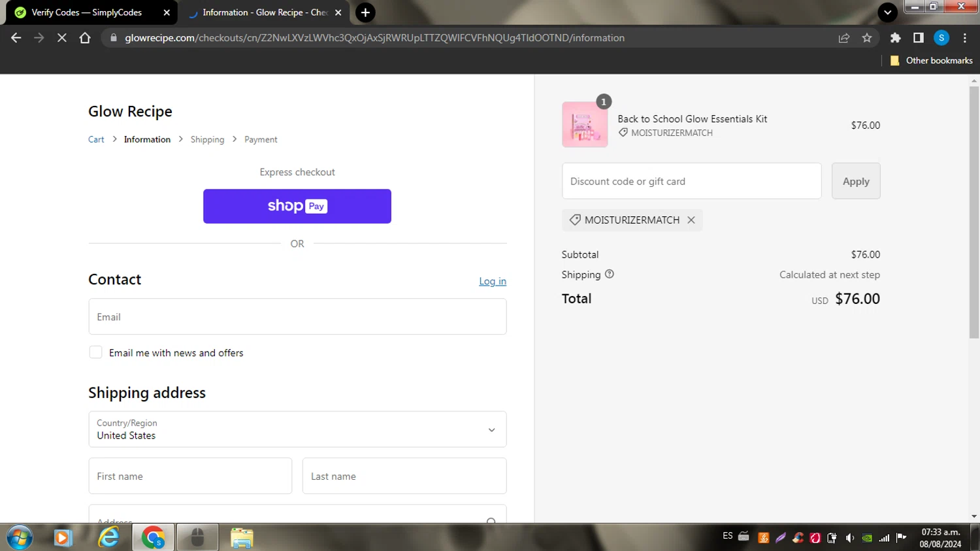
Task: Click the page vertical scrollbar thumb
Action: (x=974, y=212)
